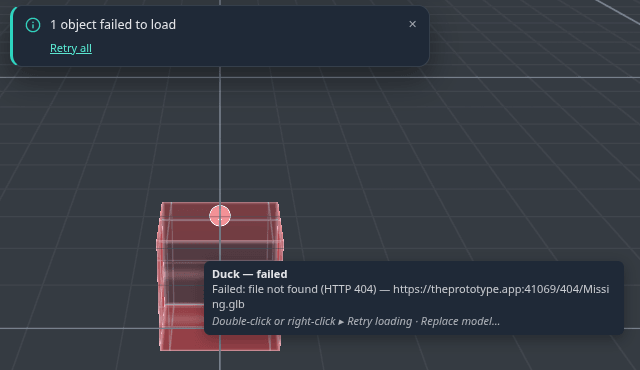Dismiss the failed to load notification
640x370 pixels.
(412, 24)
